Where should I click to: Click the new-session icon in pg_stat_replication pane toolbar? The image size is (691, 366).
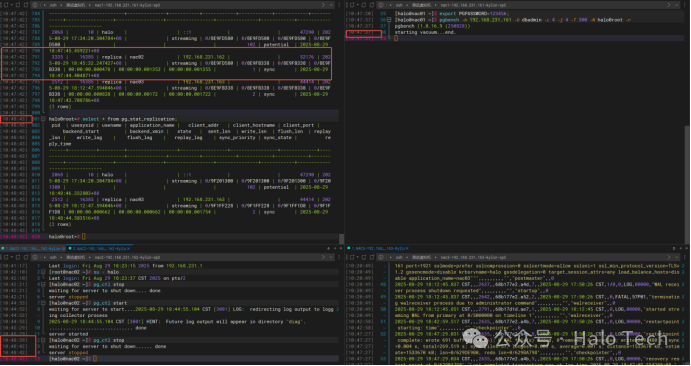pos(6,5)
